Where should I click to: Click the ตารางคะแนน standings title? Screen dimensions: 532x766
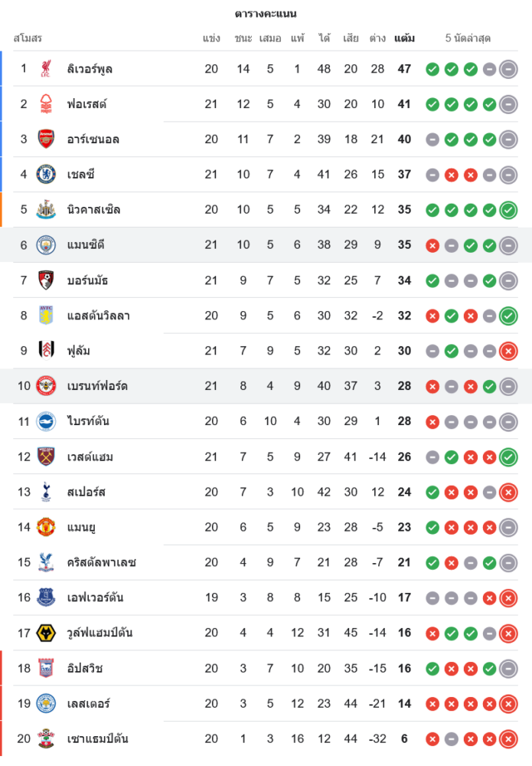point(266,13)
